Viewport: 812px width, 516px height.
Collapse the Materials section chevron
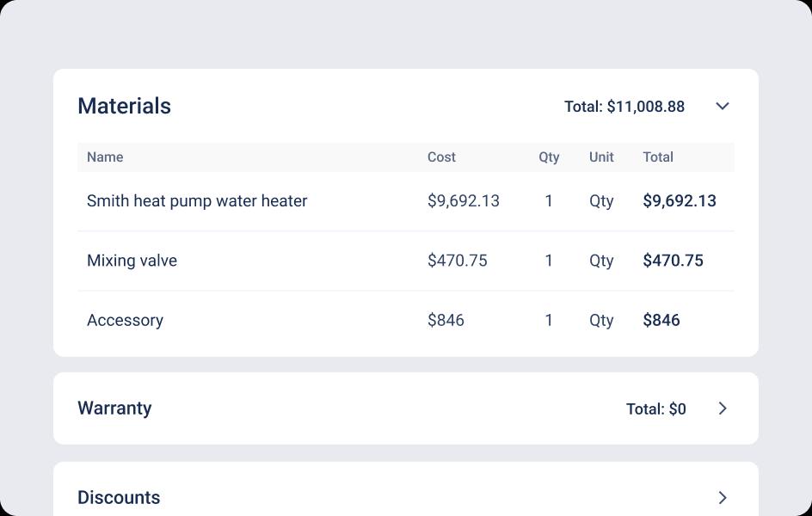(x=723, y=106)
